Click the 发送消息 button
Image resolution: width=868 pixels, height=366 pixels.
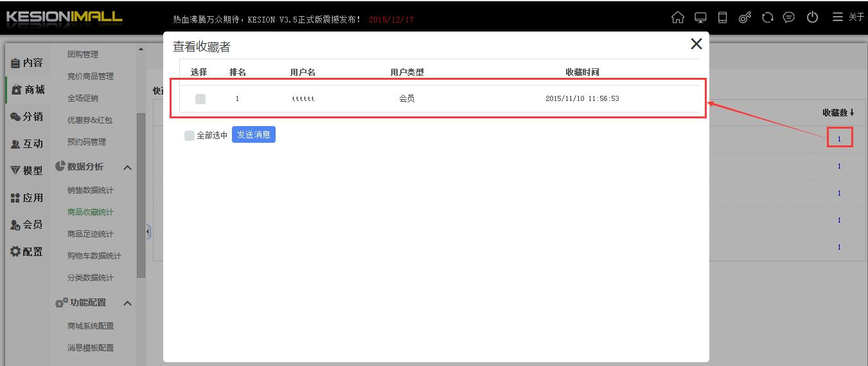[254, 134]
